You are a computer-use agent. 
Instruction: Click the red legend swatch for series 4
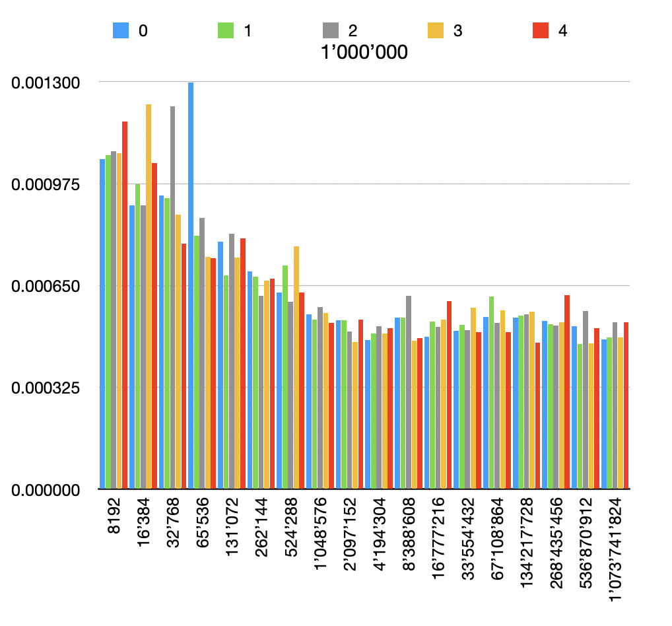541,30
